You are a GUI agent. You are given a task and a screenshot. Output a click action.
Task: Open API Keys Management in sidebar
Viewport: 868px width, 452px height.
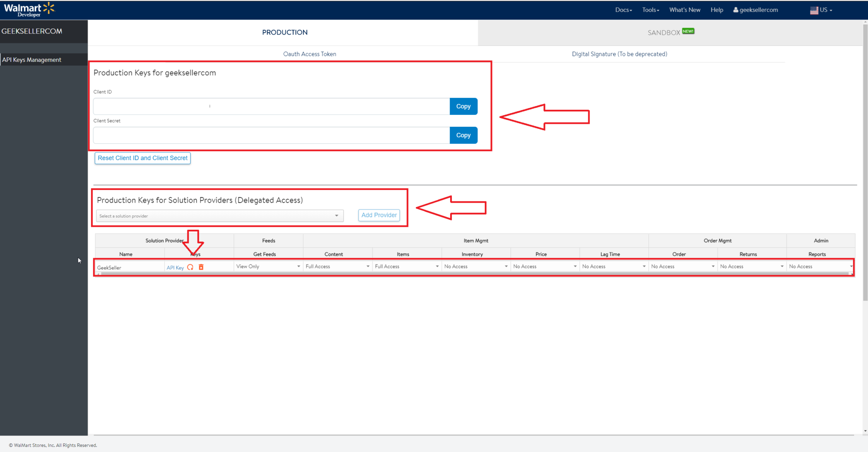44,59
